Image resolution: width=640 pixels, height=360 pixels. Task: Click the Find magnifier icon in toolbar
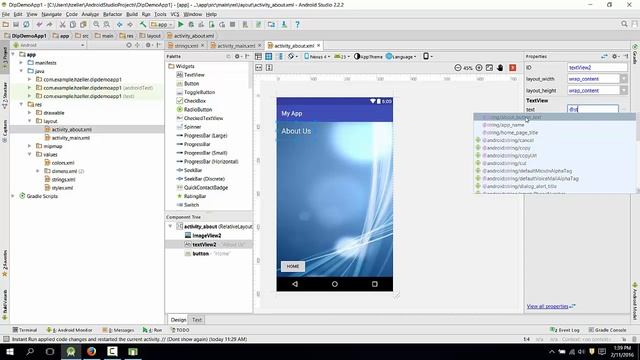(96, 24)
